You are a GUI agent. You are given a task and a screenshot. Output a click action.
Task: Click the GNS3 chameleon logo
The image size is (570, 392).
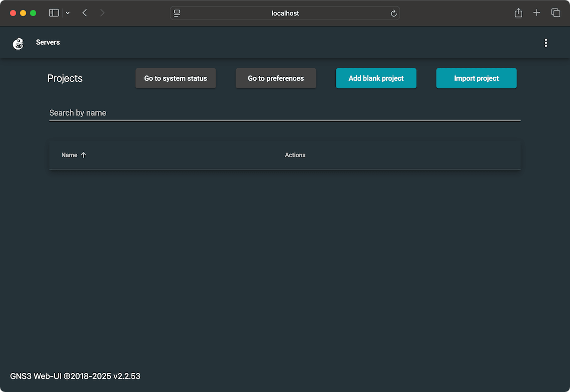pyautogui.click(x=18, y=43)
